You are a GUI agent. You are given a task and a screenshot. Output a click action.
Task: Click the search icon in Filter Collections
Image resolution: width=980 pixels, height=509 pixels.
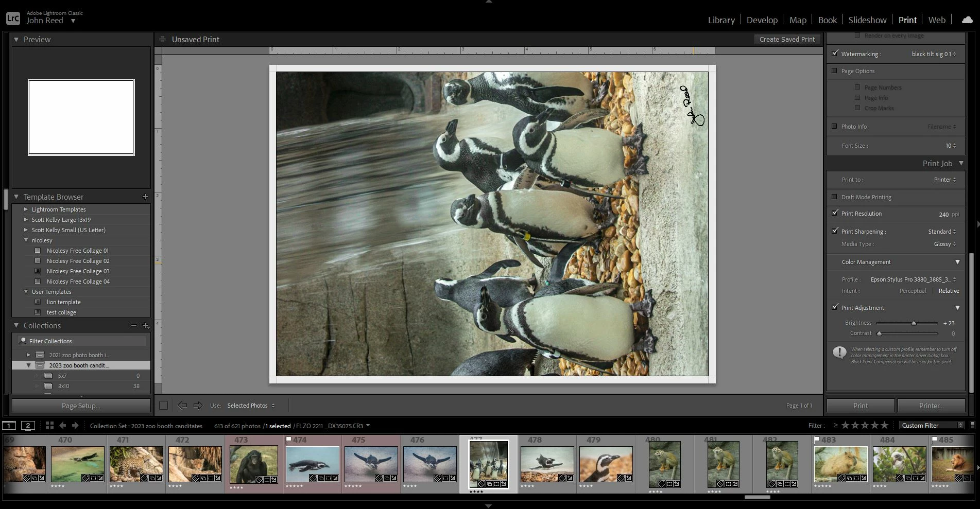click(23, 341)
